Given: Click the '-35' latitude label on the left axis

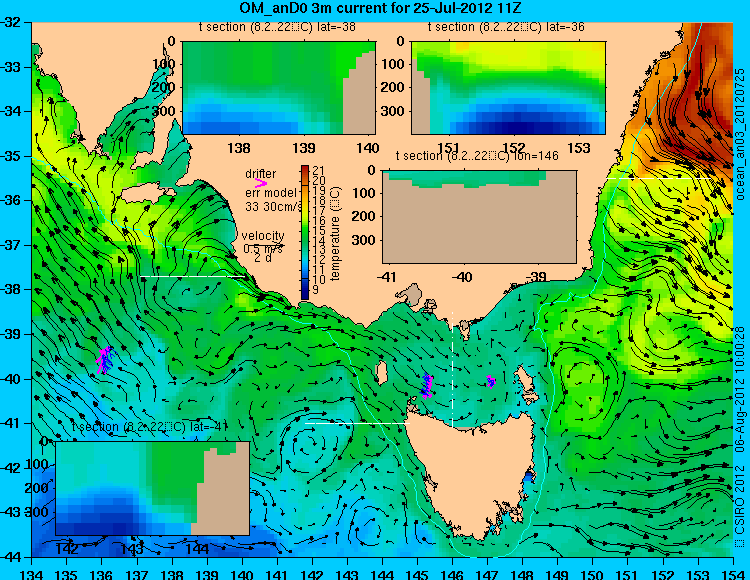Looking at the screenshot, I should click(12, 156).
